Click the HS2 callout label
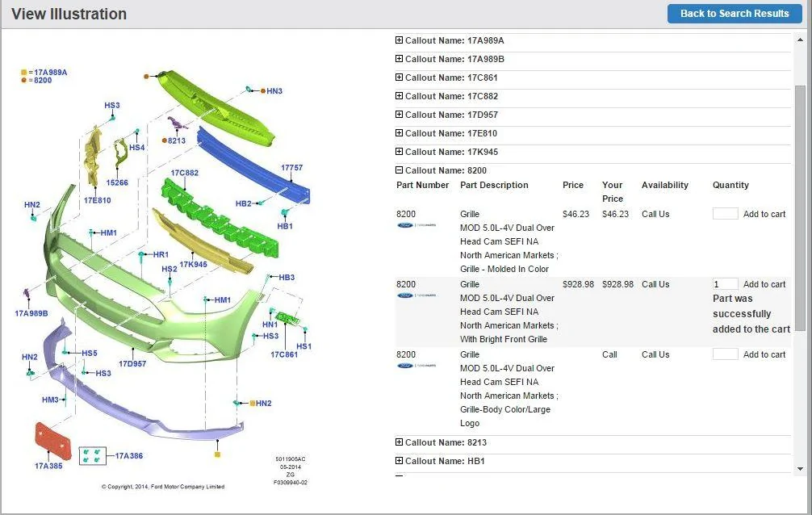The height and width of the screenshot is (515, 812). click(x=170, y=270)
